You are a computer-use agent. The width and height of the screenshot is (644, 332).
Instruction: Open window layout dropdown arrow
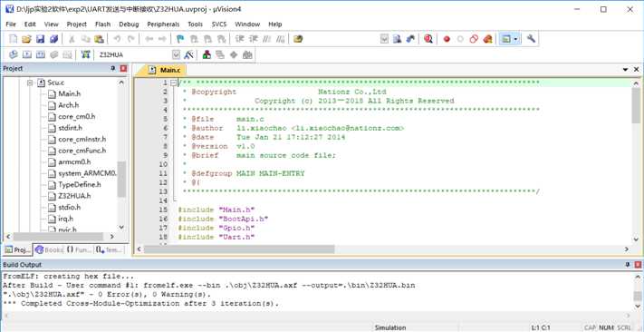click(x=516, y=39)
